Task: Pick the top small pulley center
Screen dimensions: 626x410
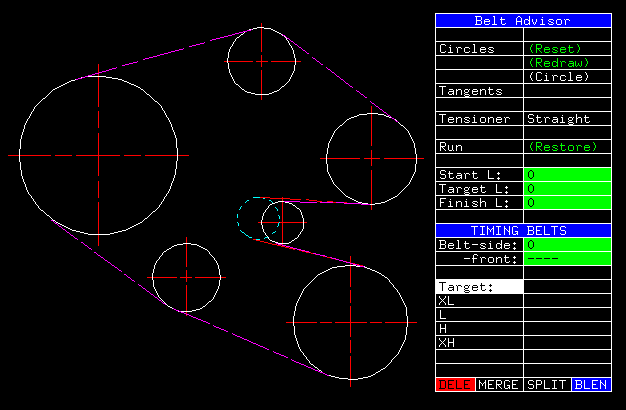Action: [261, 61]
